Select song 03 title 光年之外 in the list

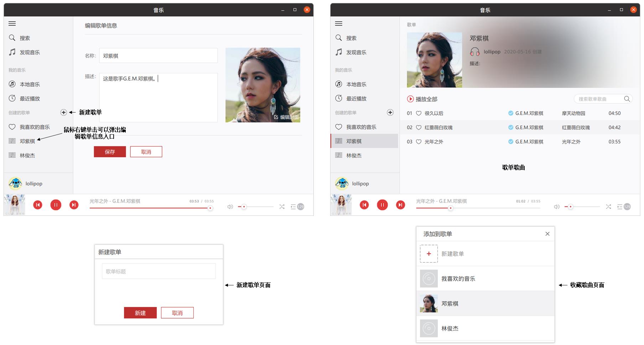434,142
